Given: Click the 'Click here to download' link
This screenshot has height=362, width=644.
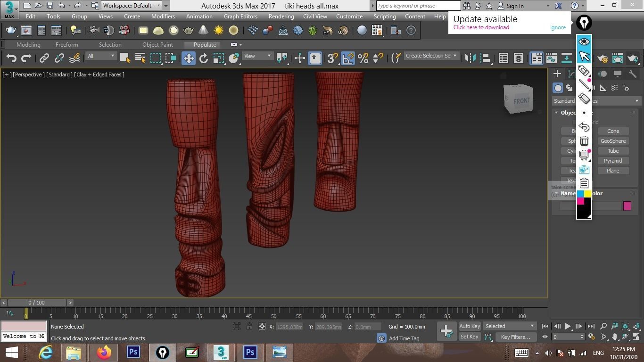Looking at the screenshot, I should click(x=481, y=27).
